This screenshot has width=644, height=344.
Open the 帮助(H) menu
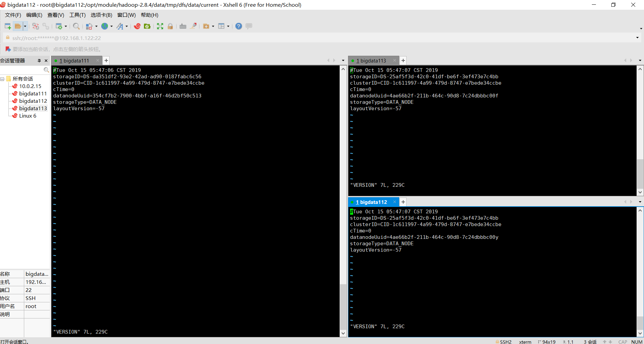tap(149, 15)
